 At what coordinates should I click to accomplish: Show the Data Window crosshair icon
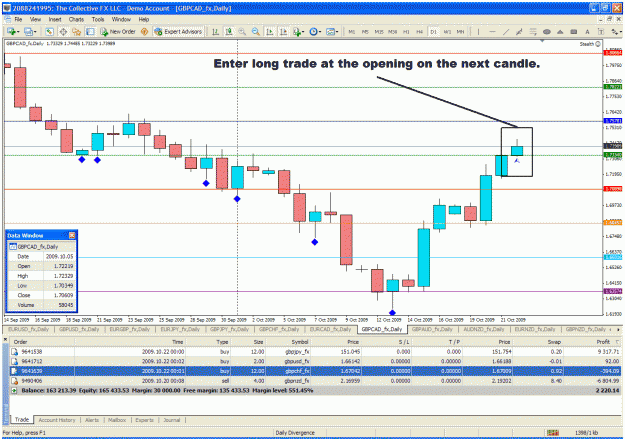pyautogui.click(x=63, y=31)
